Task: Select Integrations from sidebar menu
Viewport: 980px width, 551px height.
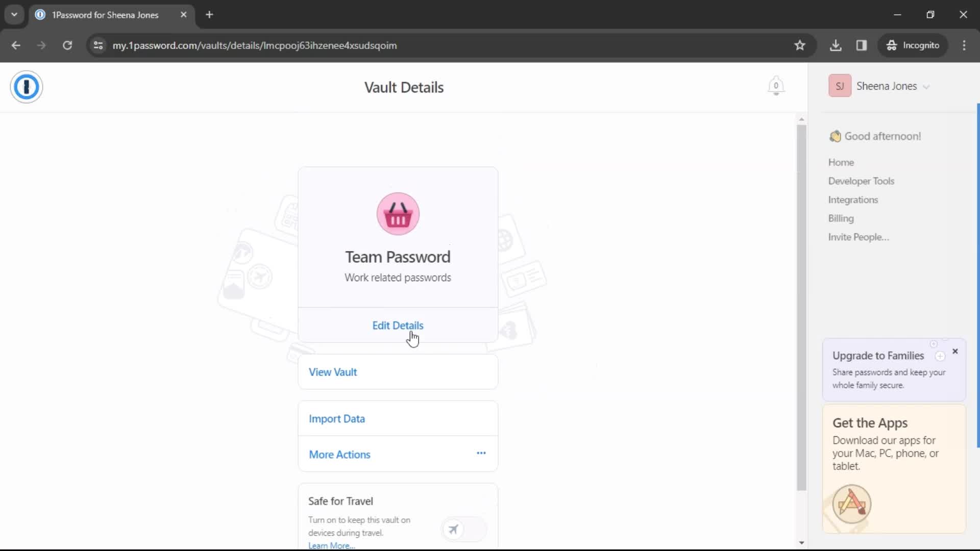Action: point(852,199)
